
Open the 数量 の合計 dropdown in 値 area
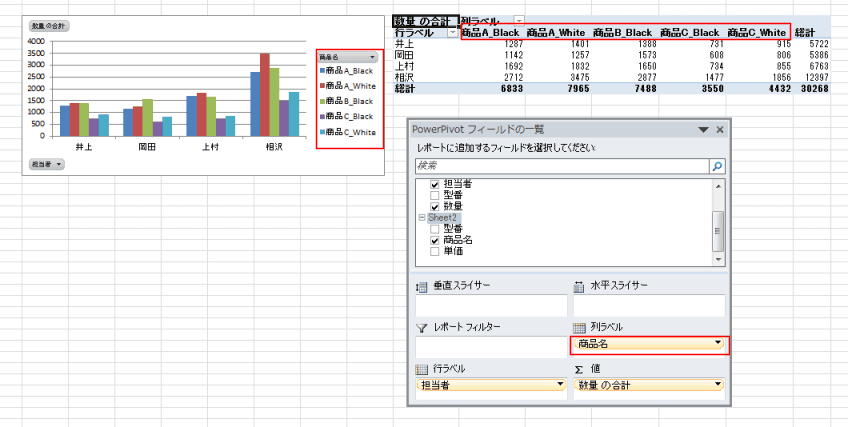[x=718, y=384]
